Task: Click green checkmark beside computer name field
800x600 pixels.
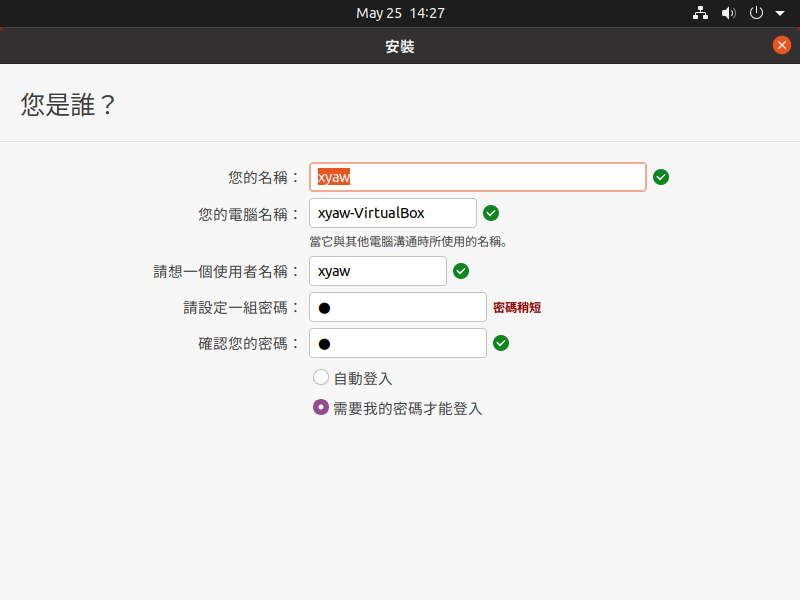Action: pyautogui.click(x=491, y=213)
